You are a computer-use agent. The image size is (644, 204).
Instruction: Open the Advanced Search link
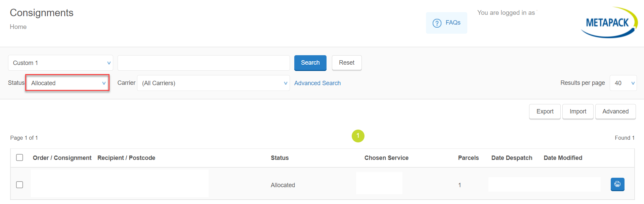tap(317, 83)
